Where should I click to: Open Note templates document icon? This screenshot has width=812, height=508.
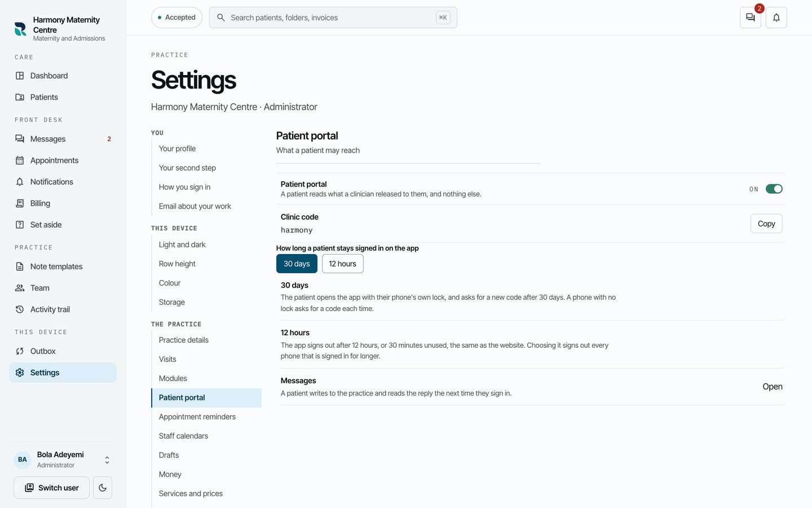pyautogui.click(x=20, y=266)
